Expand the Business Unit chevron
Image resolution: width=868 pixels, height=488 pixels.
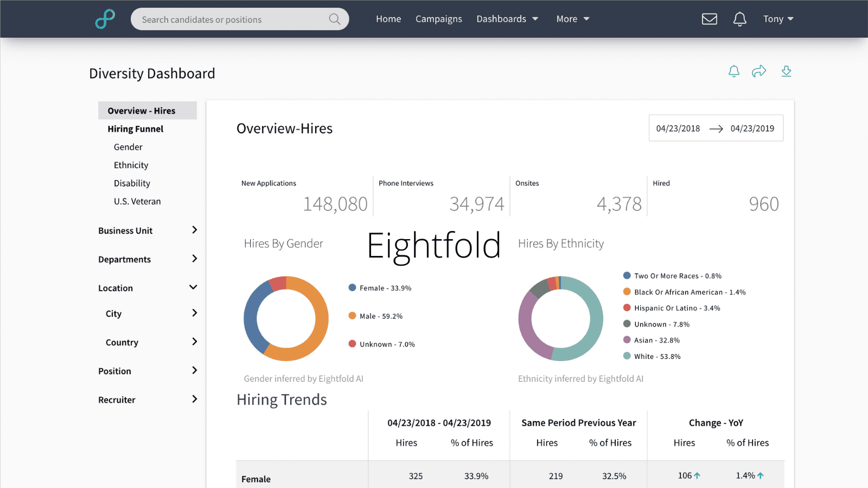click(194, 230)
